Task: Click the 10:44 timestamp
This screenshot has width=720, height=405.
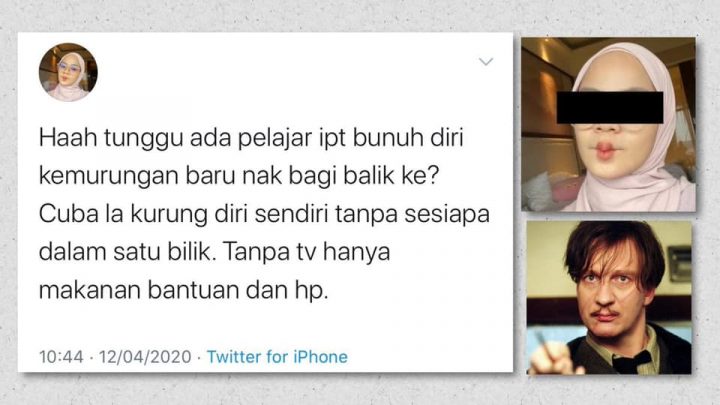Action: point(61,357)
